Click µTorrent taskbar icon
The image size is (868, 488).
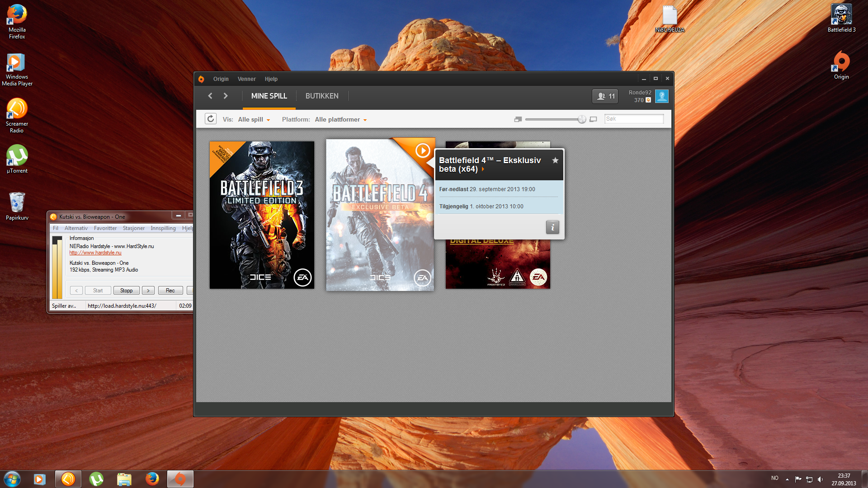96,479
